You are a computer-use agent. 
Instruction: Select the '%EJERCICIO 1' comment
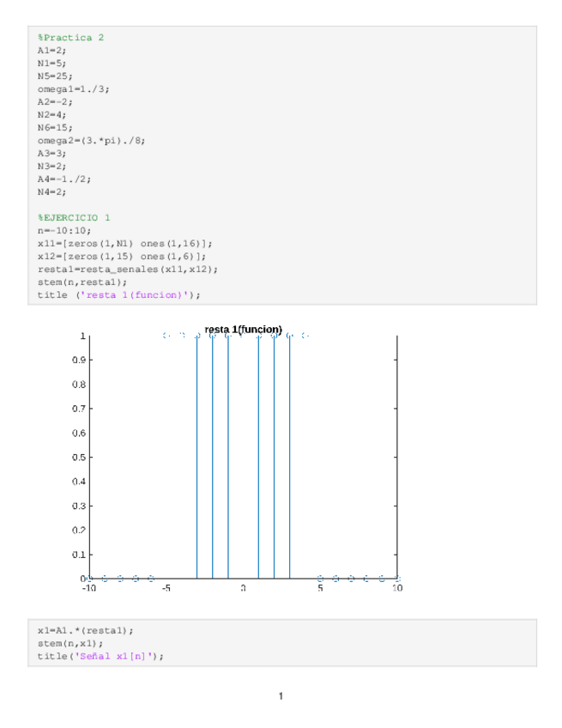[74, 218]
